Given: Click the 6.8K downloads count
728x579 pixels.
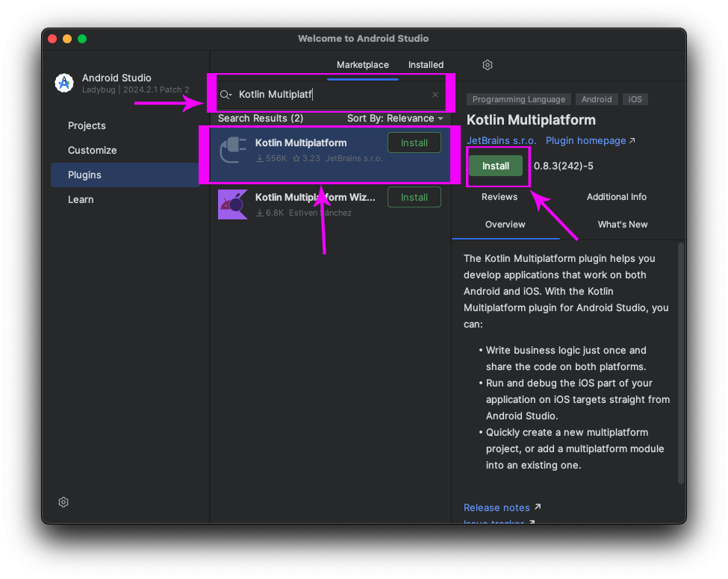Looking at the screenshot, I should 270,213.
